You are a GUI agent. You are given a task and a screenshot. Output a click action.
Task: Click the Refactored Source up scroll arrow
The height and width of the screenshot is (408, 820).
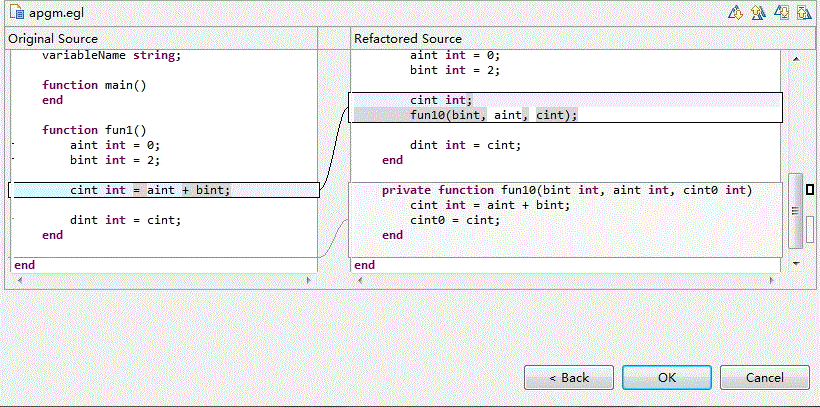coord(795,59)
